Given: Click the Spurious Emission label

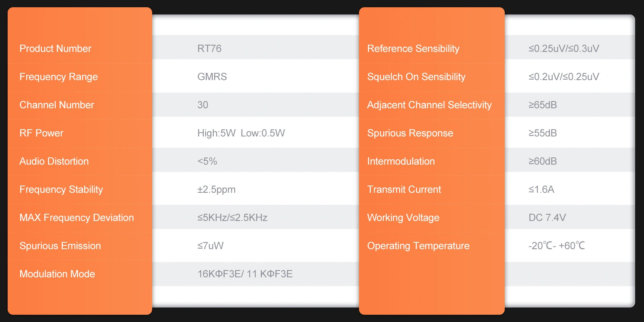Looking at the screenshot, I should [60, 246].
